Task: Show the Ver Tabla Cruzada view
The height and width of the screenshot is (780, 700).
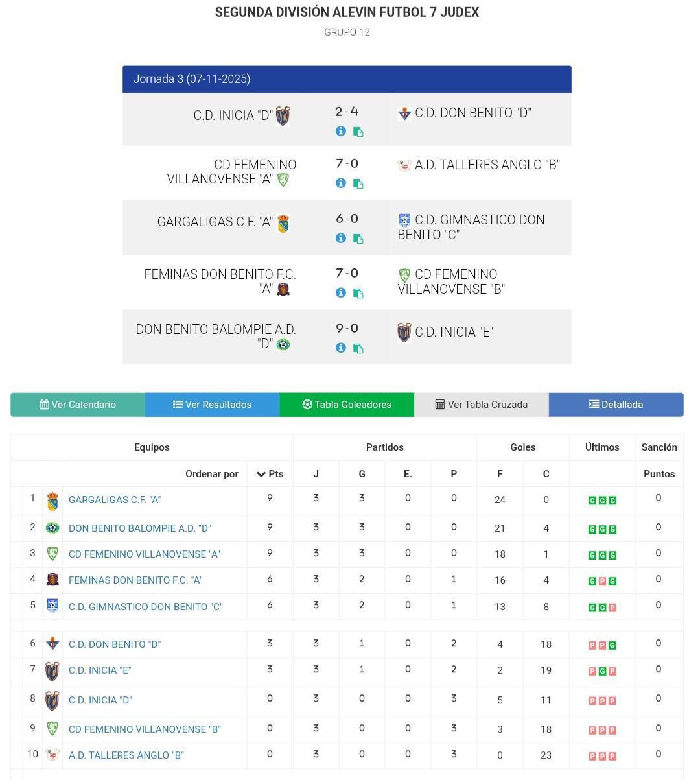Action: tap(481, 405)
